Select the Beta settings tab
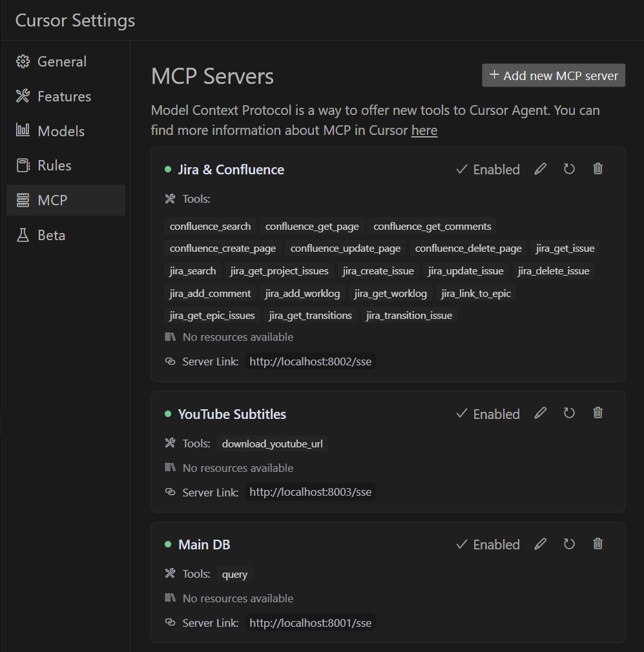Image resolution: width=644 pixels, height=652 pixels. point(51,235)
